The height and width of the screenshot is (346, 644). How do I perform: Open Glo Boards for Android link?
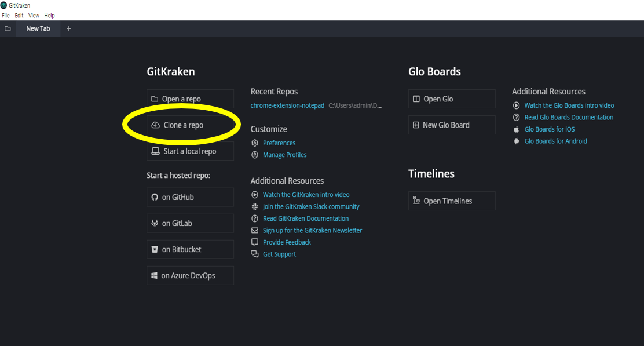coord(556,141)
